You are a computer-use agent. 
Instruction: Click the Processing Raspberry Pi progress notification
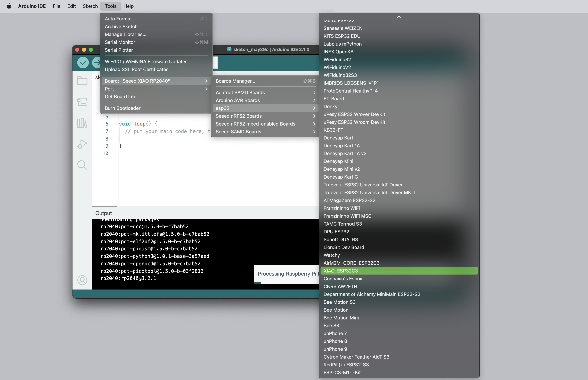click(x=286, y=274)
